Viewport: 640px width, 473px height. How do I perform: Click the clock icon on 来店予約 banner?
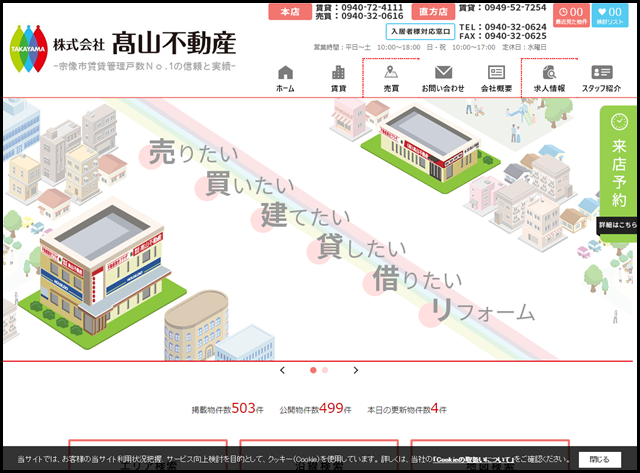click(x=619, y=122)
